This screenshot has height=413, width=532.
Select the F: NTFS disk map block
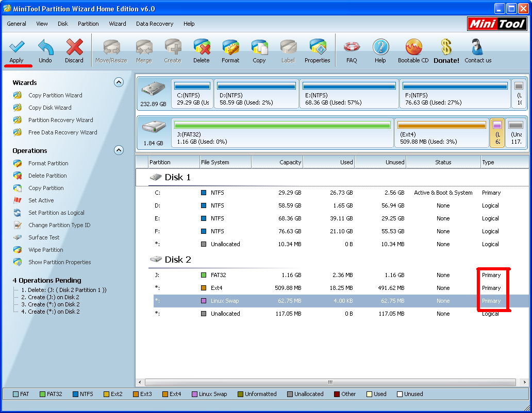coord(454,94)
